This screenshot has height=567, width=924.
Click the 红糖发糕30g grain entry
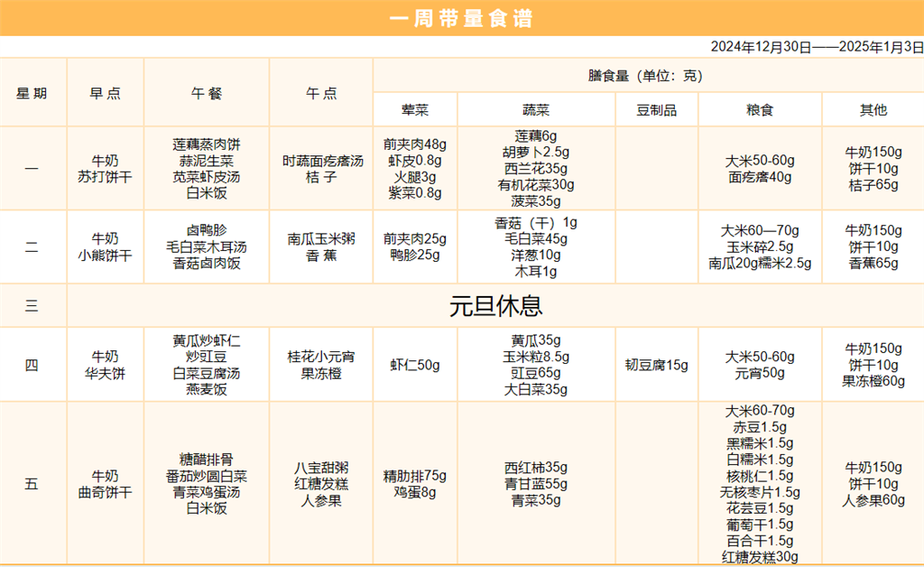point(760,557)
